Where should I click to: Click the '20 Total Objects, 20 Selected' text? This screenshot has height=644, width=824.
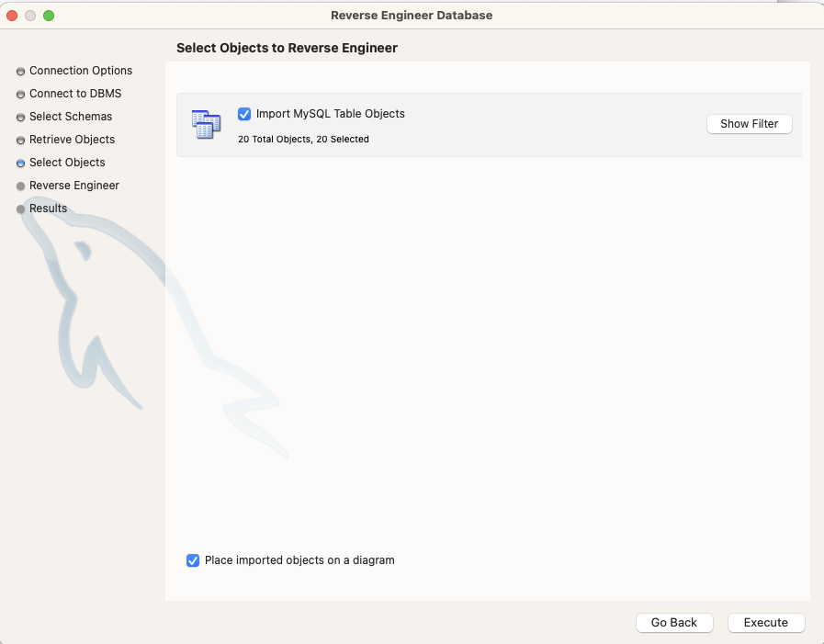[x=303, y=140]
